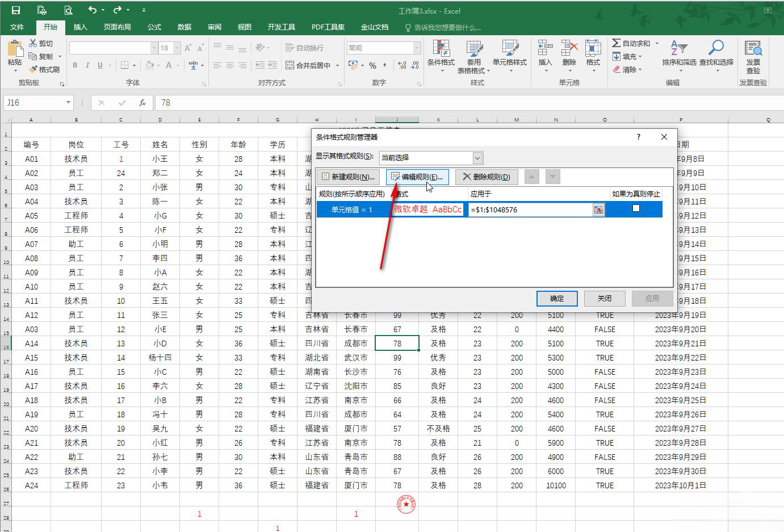Click the range selector icon in Applies-to field

(598, 210)
